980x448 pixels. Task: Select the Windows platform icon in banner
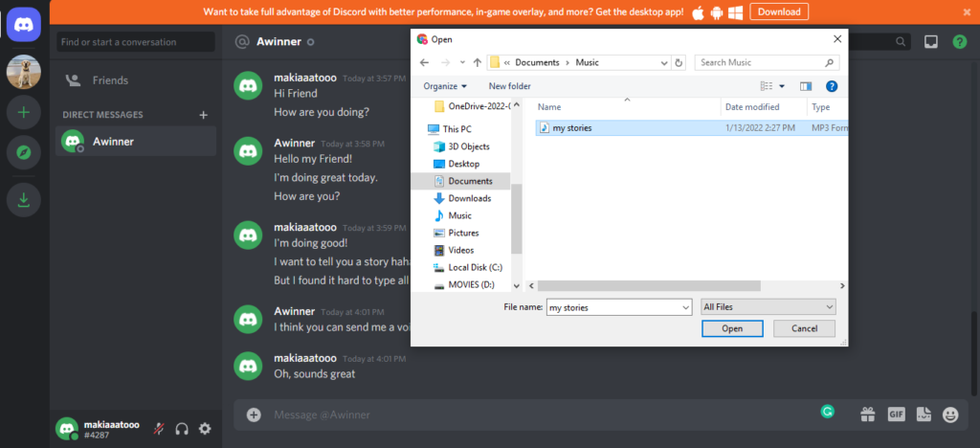pos(736,12)
